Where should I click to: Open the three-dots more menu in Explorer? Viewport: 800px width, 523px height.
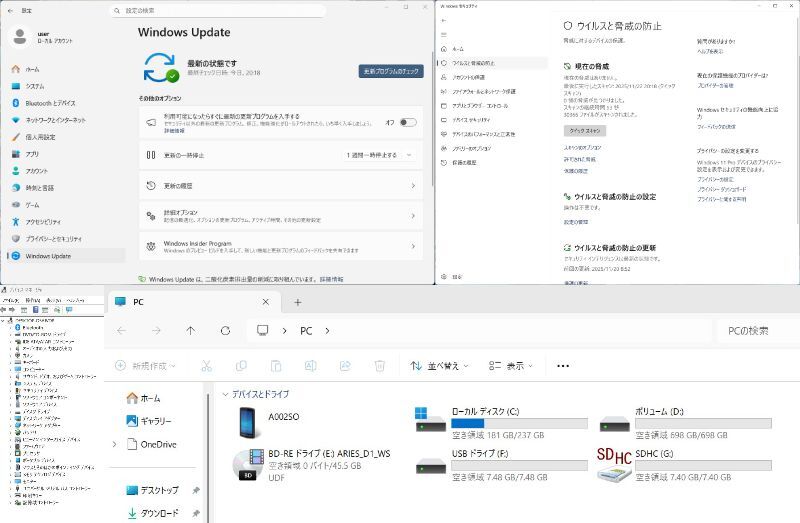coord(563,366)
